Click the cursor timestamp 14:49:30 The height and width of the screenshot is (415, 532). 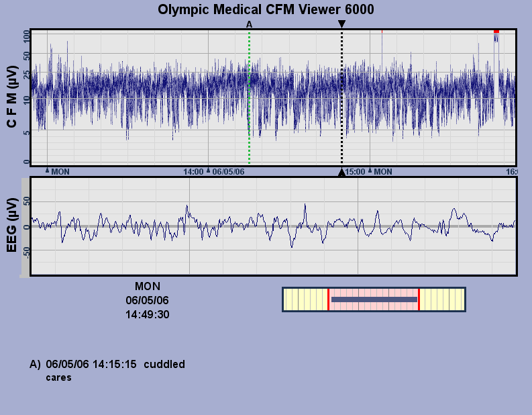[147, 314]
